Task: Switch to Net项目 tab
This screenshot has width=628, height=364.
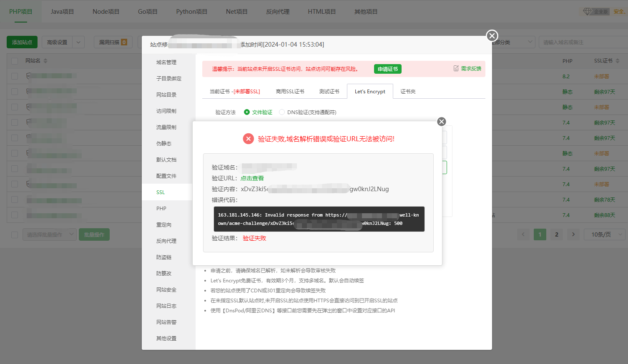Action: pyautogui.click(x=236, y=12)
